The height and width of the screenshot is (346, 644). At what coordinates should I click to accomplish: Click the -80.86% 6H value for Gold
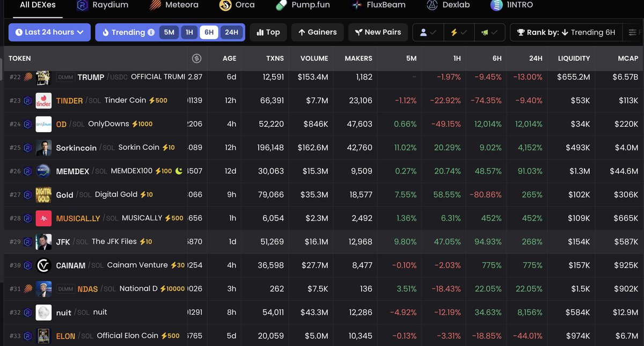[x=485, y=194]
